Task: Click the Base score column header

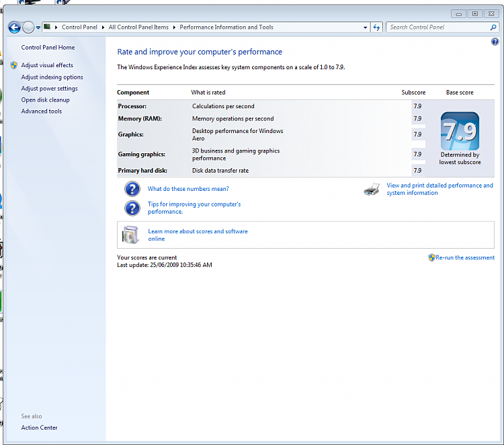Action: [x=460, y=93]
